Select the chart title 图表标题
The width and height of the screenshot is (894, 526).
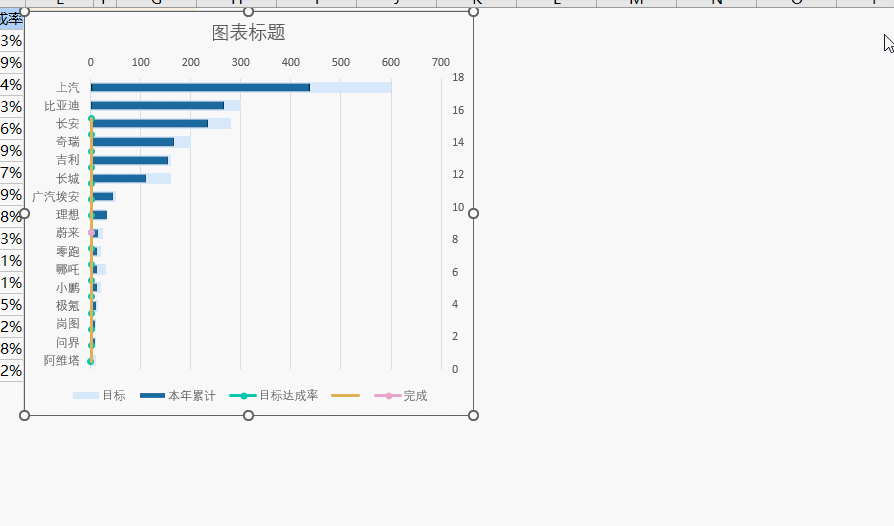(249, 32)
